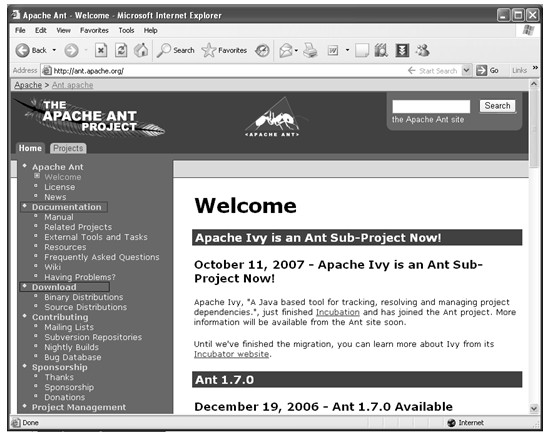Open the Mailing Lists link
Viewport: 552px width, 437px height.
pos(69,327)
